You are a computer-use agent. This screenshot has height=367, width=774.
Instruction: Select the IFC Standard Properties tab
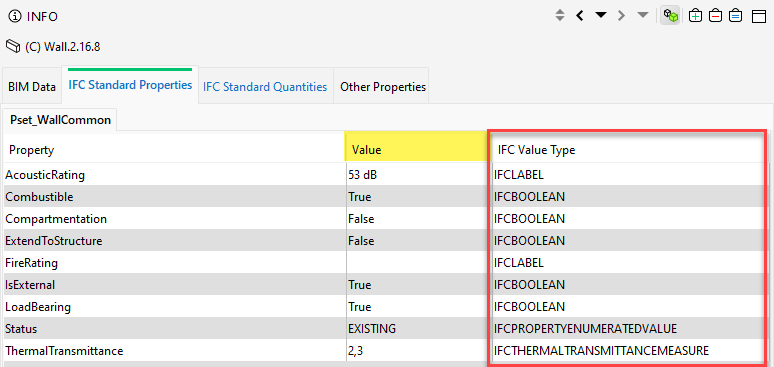pyautogui.click(x=130, y=85)
